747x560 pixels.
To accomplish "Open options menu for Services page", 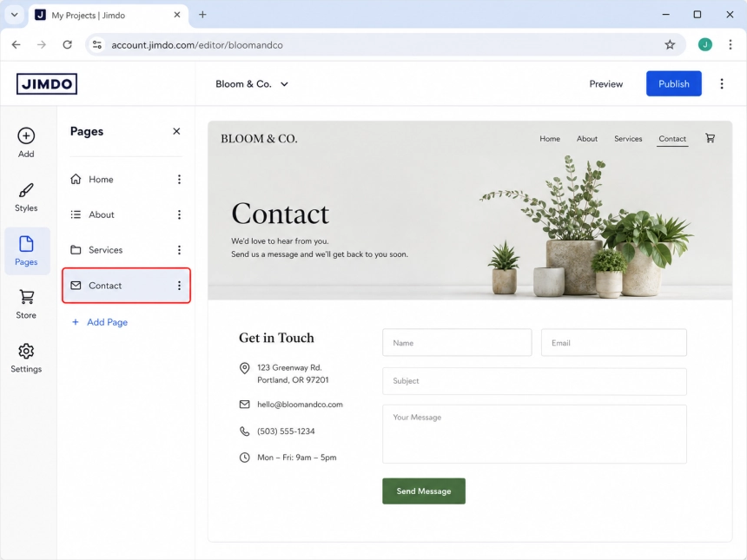I will pos(179,250).
